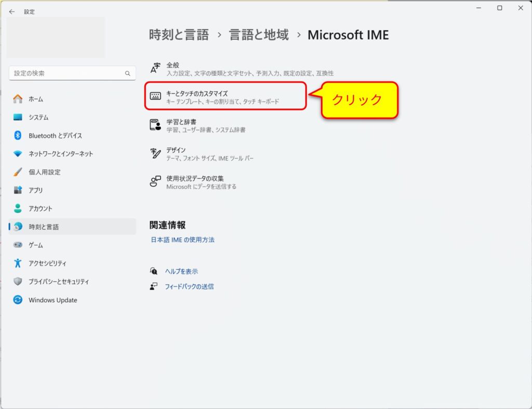Minimize the 設定 window

(x=478, y=8)
